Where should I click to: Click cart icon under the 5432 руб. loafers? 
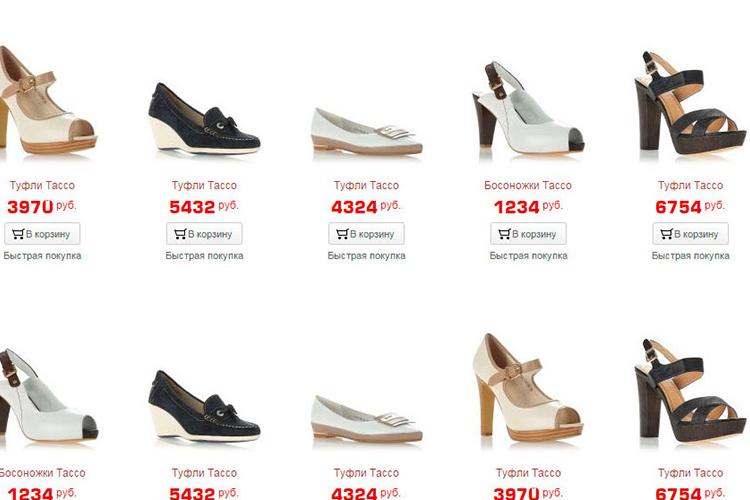(180, 234)
